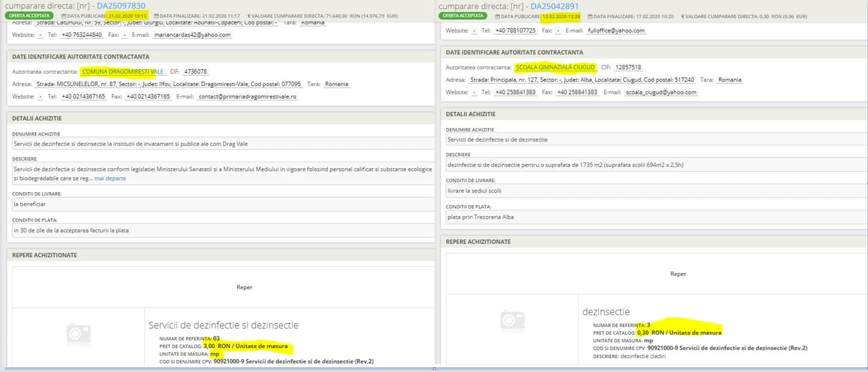
Task: Click the Tel value +40 258841383
Action: (x=515, y=92)
